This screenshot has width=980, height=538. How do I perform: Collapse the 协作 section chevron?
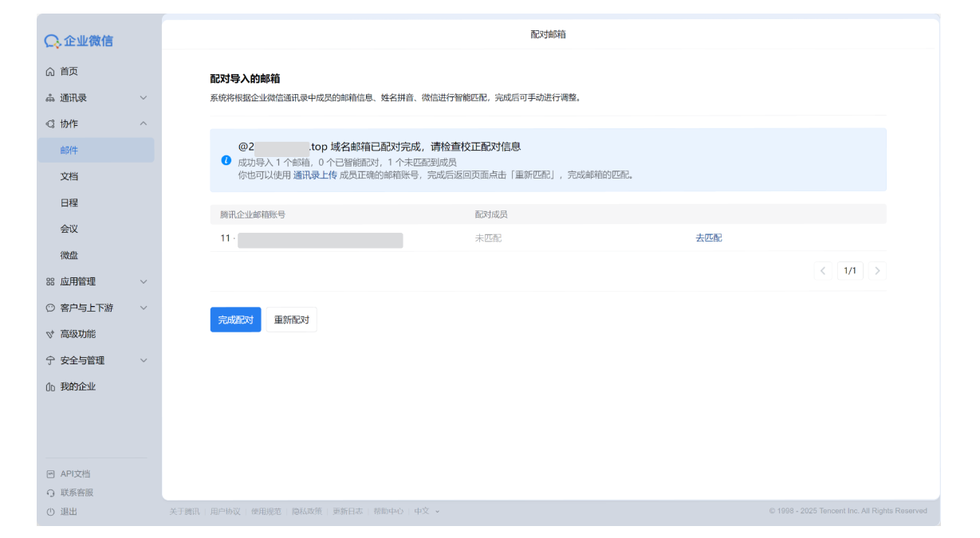pos(144,124)
